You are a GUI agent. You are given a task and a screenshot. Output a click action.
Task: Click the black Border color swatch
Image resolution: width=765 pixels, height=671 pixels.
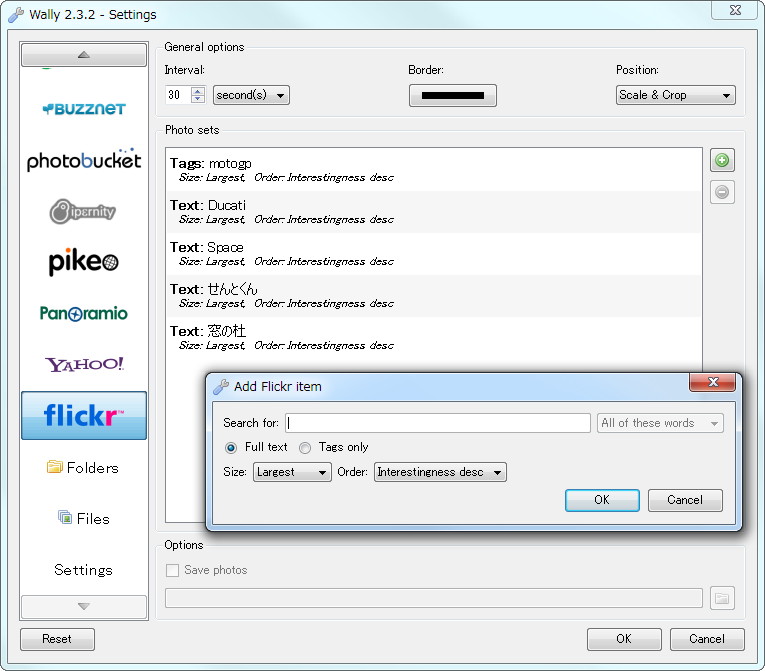coord(453,95)
